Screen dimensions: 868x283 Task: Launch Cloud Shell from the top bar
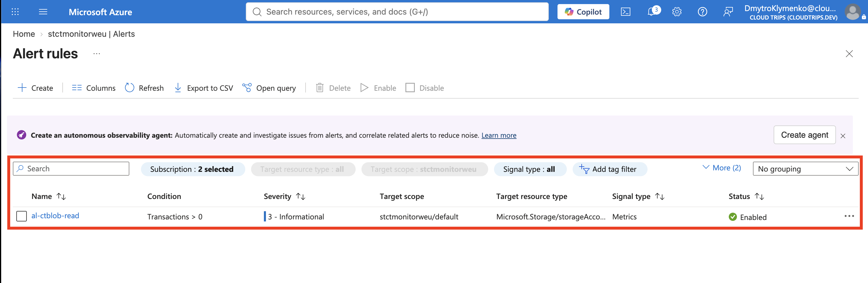point(626,12)
